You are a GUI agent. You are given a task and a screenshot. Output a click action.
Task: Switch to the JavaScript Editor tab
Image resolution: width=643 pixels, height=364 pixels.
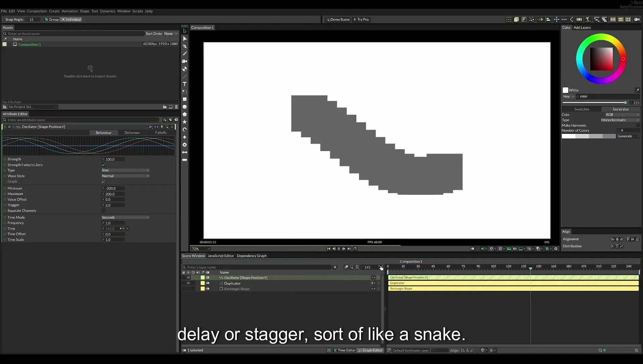tap(221, 256)
